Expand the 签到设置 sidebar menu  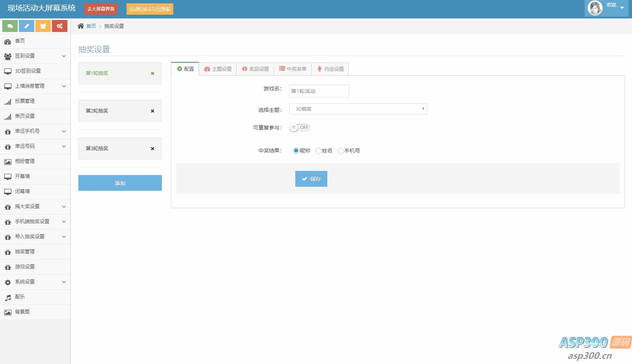pyautogui.click(x=35, y=56)
